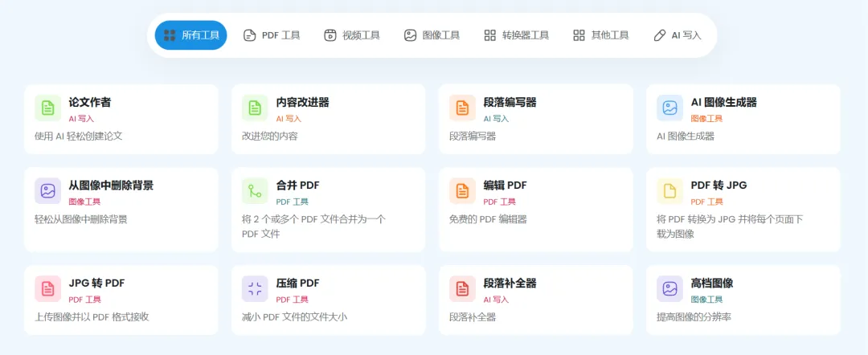868x355 pixels.
Task: Click the 图像工具 tag under 高档图像
Action: click(707, 299)
